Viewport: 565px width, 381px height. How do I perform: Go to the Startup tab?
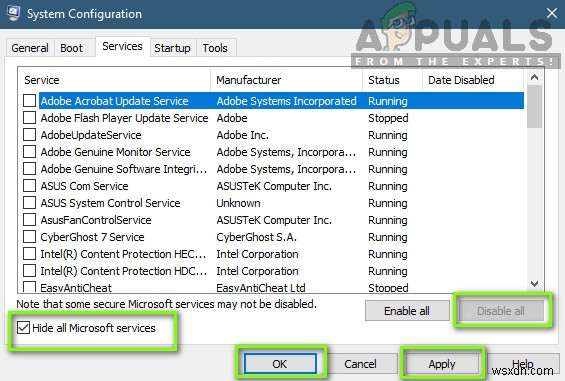pos(172,48)
